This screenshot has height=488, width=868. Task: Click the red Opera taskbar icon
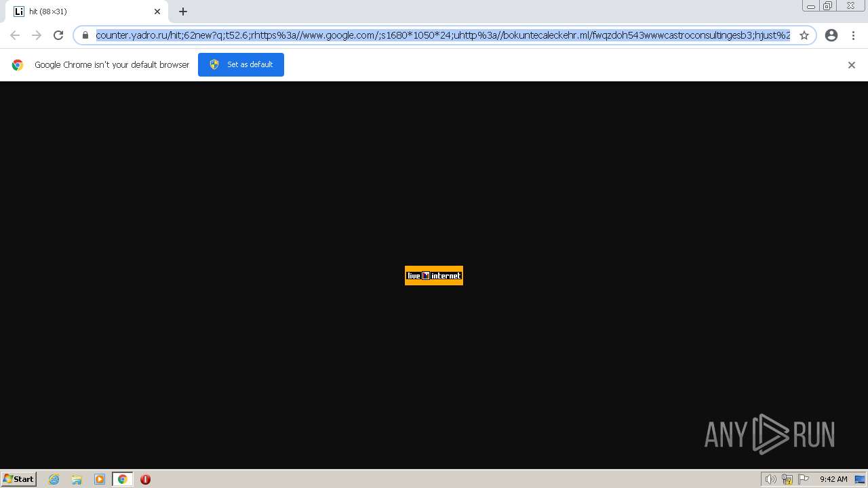pyautogui.click(x=145, y=479)
